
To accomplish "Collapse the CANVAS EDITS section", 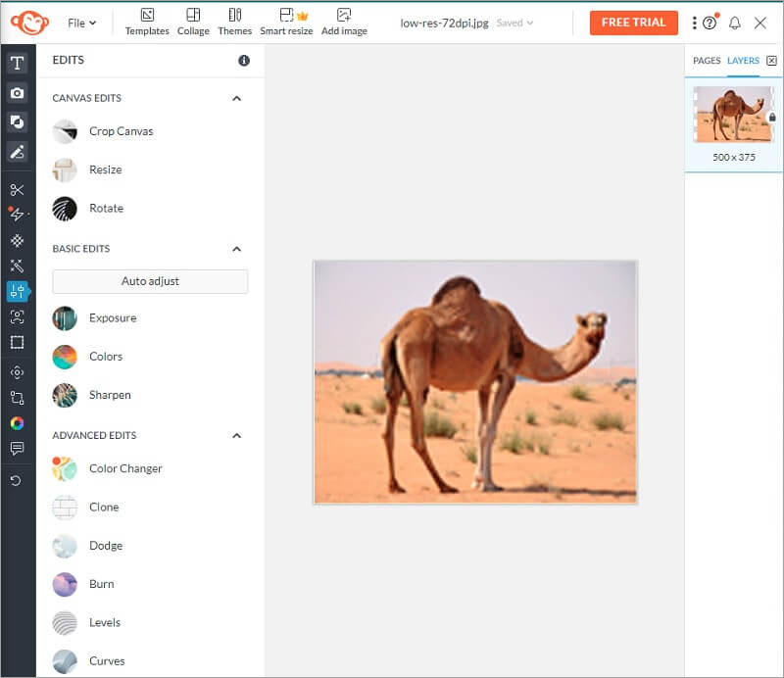I will coord(236,98).
